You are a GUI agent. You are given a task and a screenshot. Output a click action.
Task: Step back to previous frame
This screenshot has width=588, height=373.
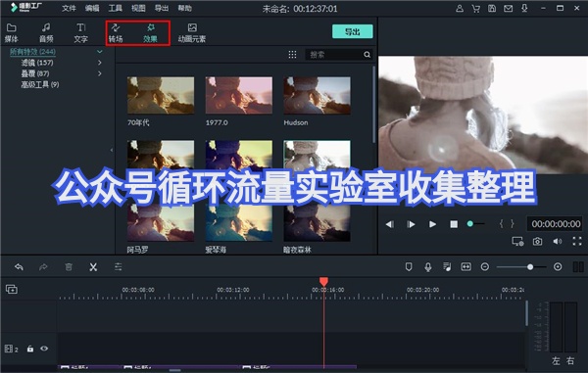(390, 224)
